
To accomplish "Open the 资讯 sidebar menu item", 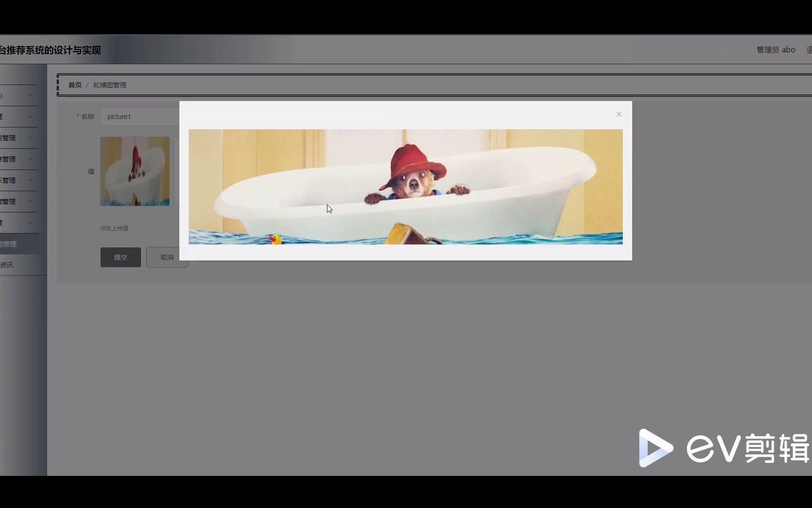I will [23, 265].
